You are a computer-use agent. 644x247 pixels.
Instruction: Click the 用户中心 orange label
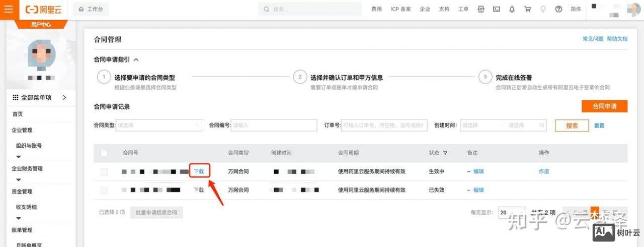coord(41,24)
